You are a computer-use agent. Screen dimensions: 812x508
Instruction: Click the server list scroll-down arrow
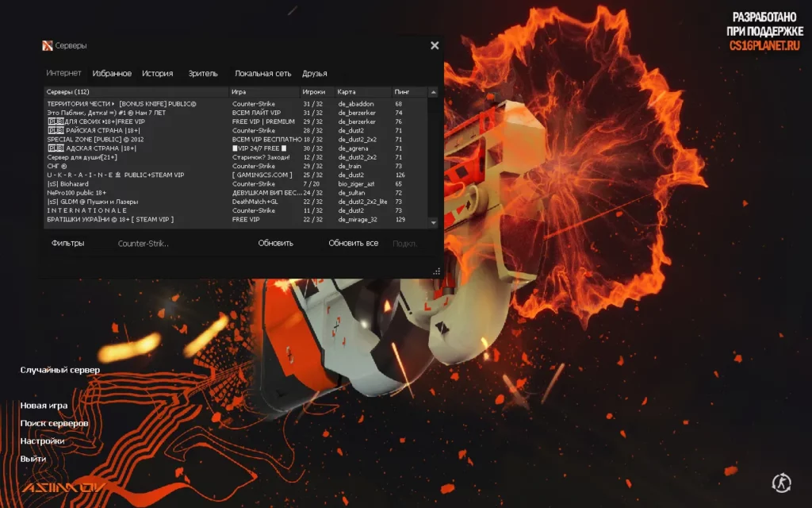(x=433, y=224)
